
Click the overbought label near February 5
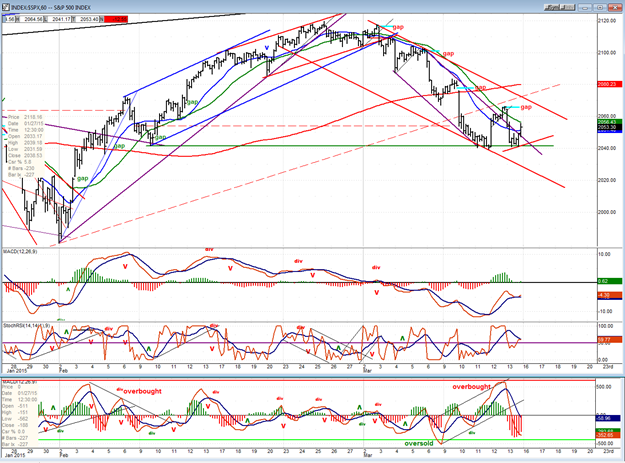(142, 391)
